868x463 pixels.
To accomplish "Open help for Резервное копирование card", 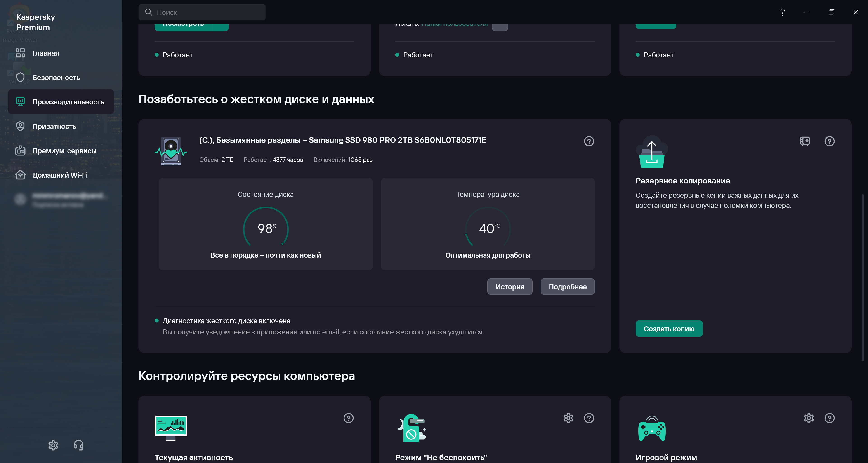I will (x=829, y=141).
